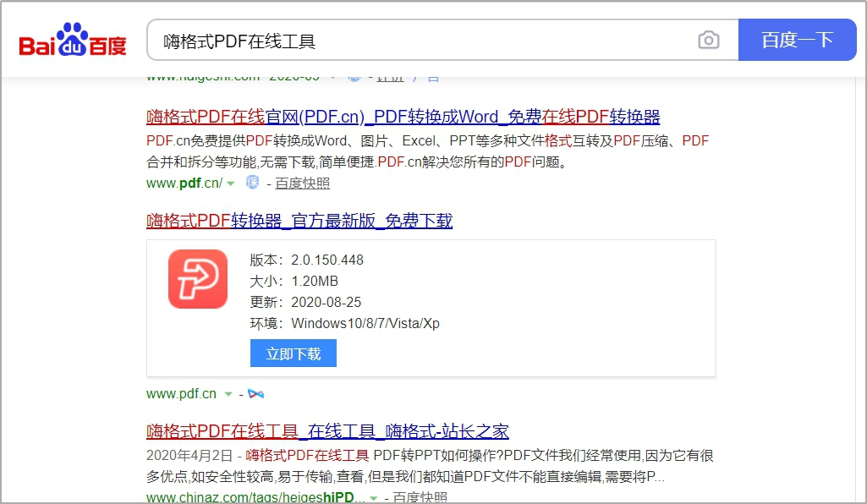Click the red PDF converter app icon
This screenshot has width=867, height=504.
pos(198,278)
